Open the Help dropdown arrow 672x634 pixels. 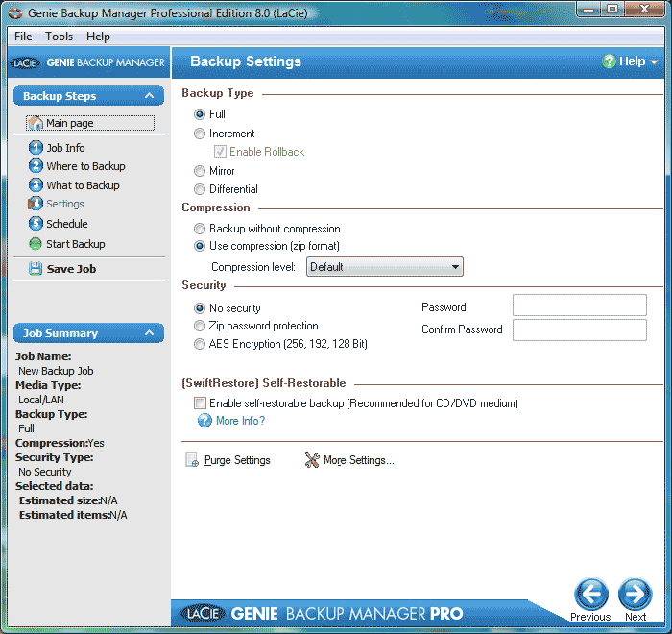tap(654, 62)
